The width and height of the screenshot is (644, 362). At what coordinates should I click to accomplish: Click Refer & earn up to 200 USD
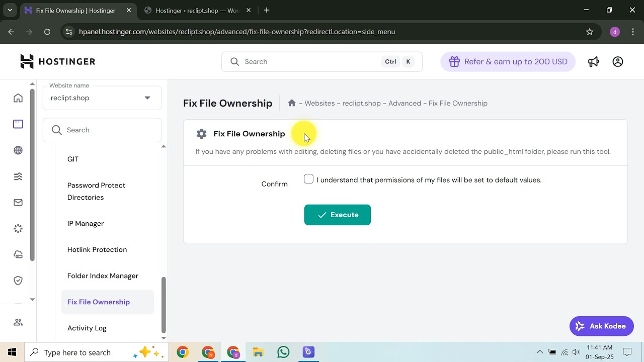click(508, 61)
